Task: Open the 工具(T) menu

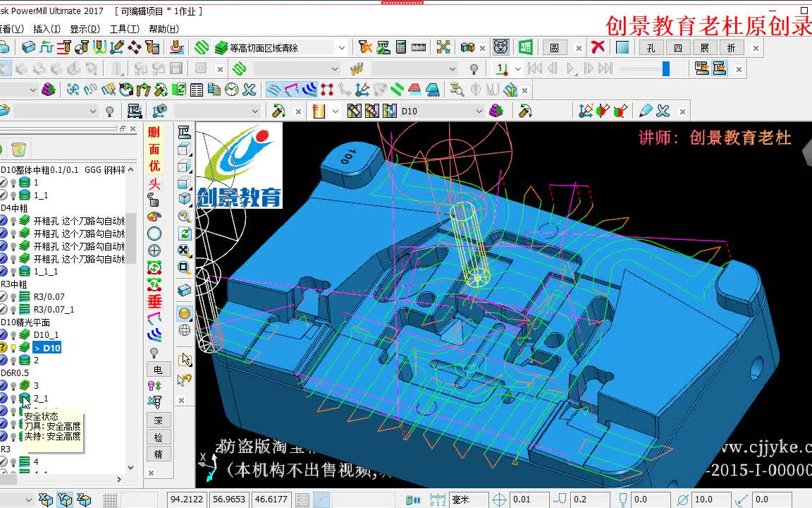Action: (124, 29)
